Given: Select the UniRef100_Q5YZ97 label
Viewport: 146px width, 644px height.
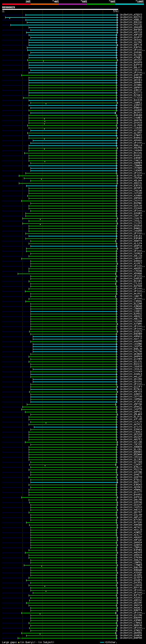Looking at the screenshot, I should pyautogui.click(x=131, y=60).
